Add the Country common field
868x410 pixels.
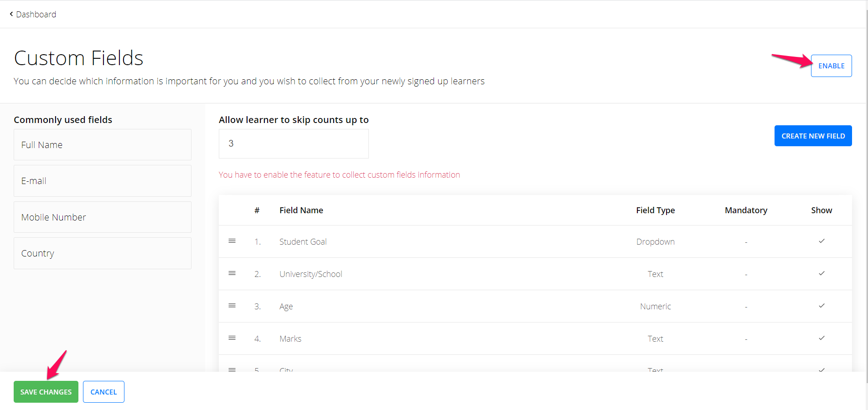point(103,253)
